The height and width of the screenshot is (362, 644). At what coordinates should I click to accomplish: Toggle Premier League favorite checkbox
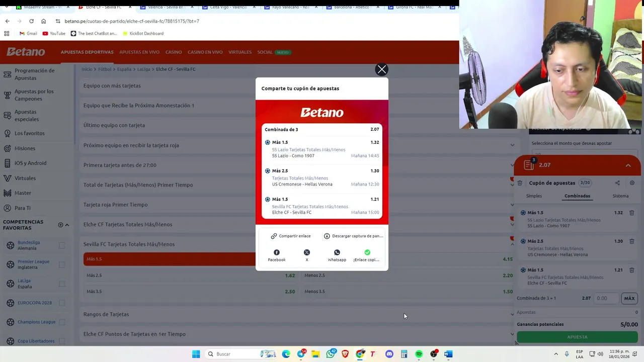click(x=62, y=264)
